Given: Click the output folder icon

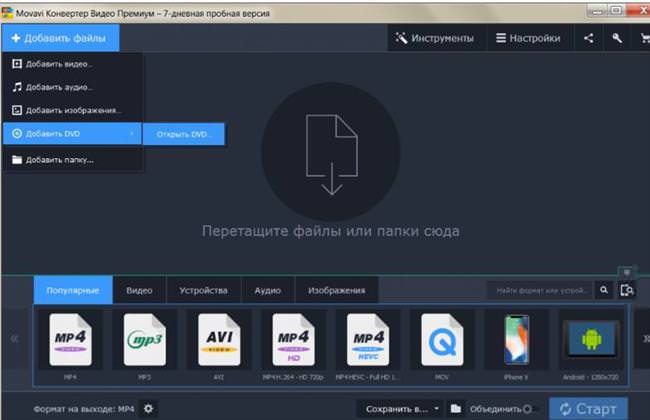Looking at the screenshot, I should click(x=456, y=409).
